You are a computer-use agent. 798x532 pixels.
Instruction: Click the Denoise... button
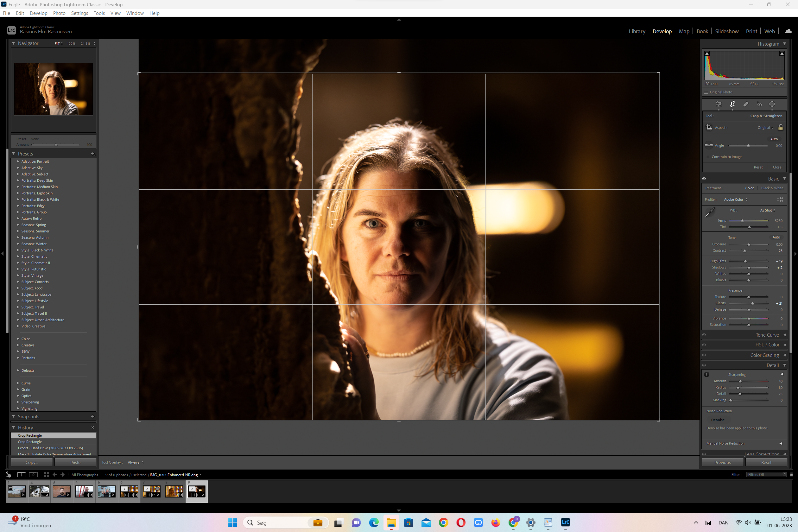pos(719,420)
